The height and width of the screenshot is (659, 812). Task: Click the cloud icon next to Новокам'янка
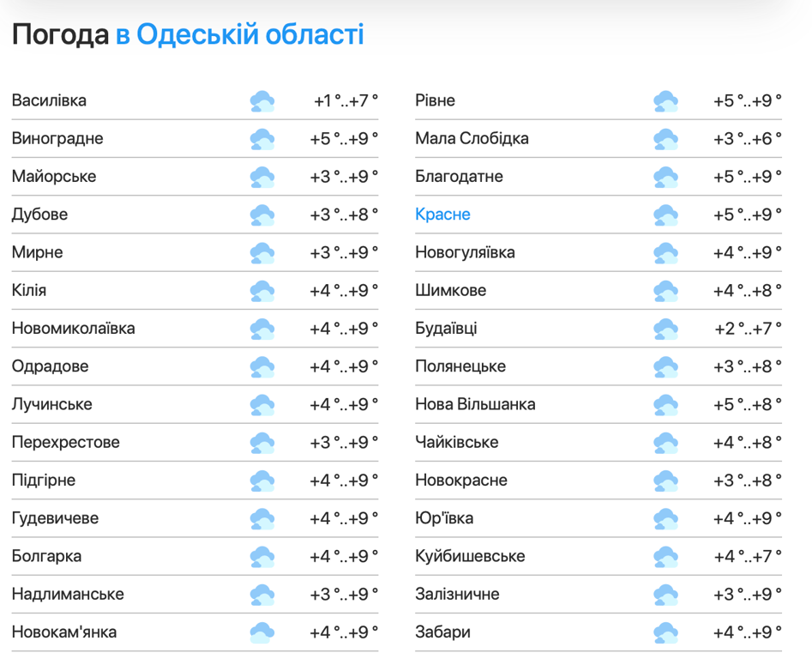point(262,632)
